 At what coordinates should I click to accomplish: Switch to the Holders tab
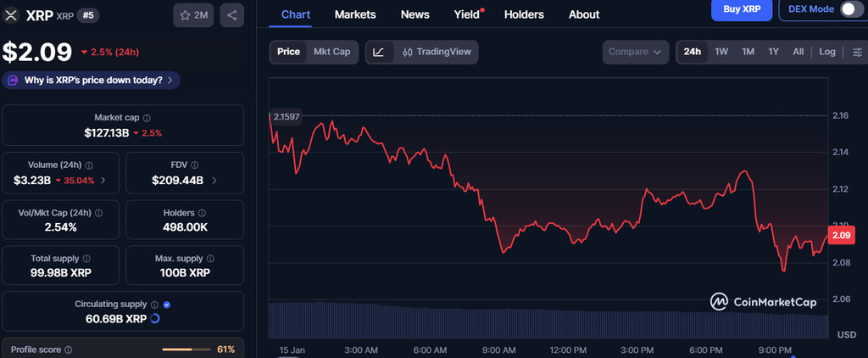[525, 14]
